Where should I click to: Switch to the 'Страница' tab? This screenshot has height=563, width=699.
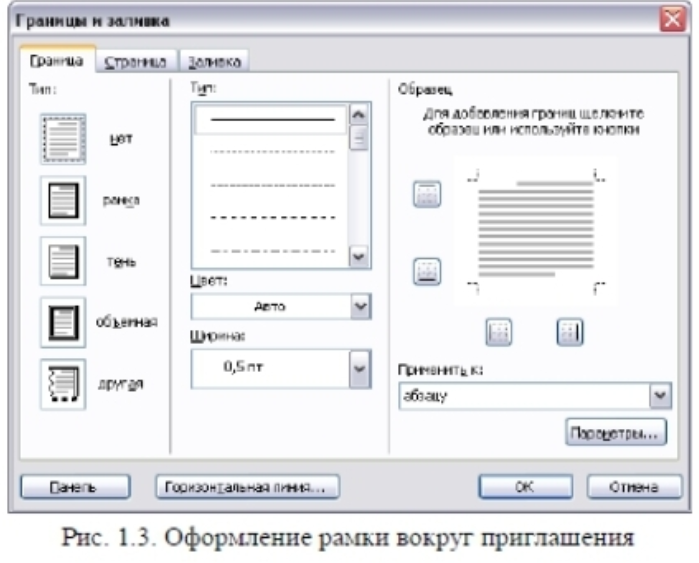(x=137, y=62)
